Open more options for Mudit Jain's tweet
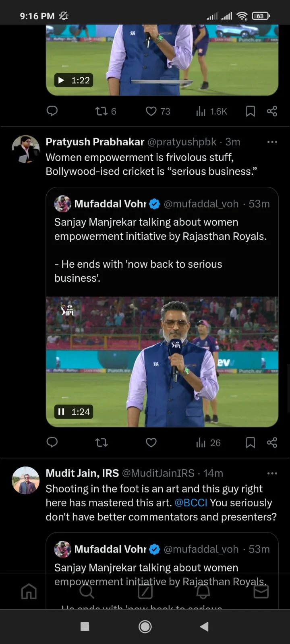The width and height of the screenshot is (290, 644). point(272,473)
